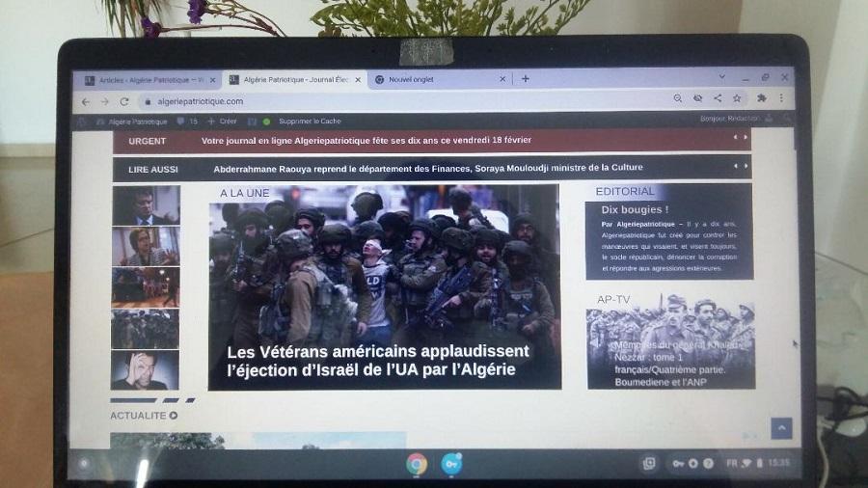The height and width of the screenshot is (488, 868).
Task: Open Chrome from the shelf
Action: (x=417, y=464)
